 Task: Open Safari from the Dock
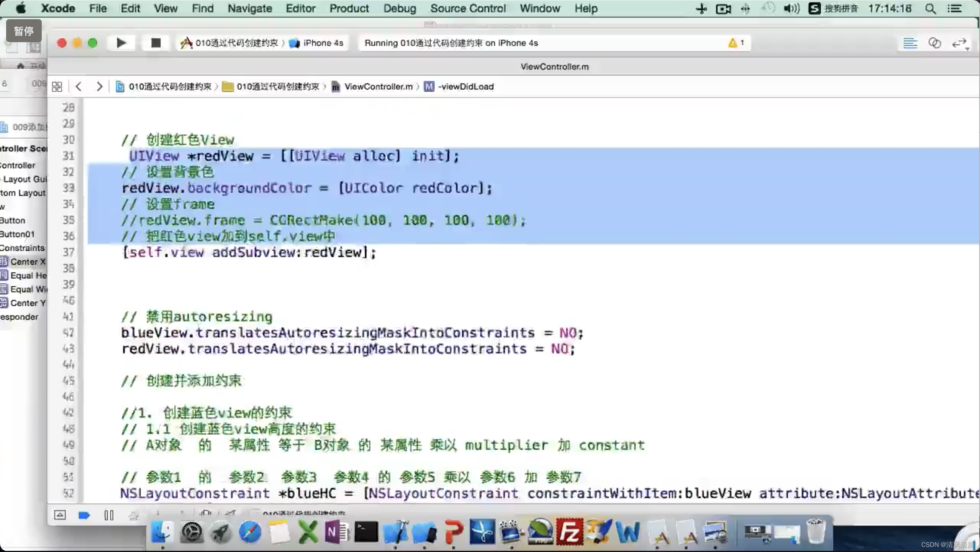(x=250, y=532)
